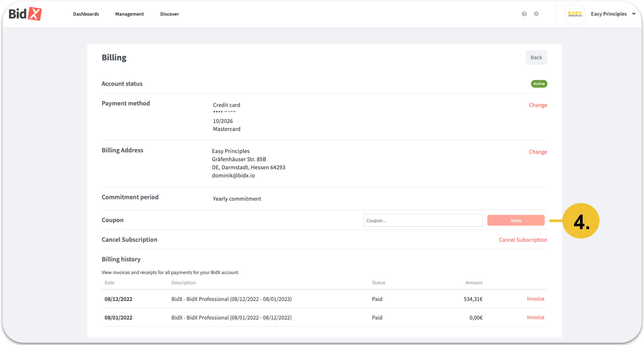Click the 10/2026 card expiry text

point(223,121)
